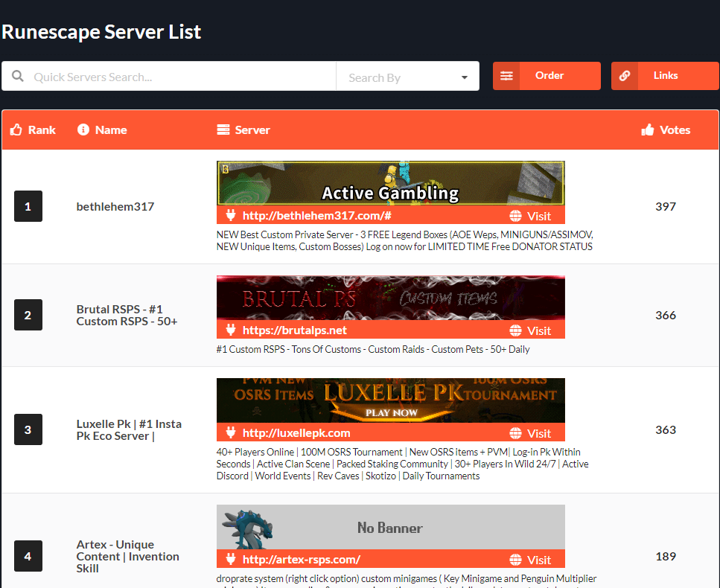Sort by the Name column header
The height and width of the screenshot is (588, 720).
click(102, 130)
